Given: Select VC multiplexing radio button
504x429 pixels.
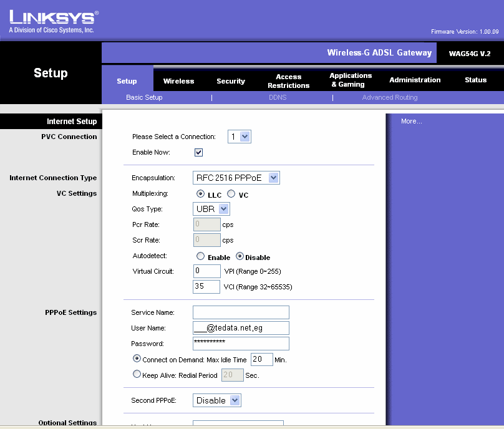Looking at the screenshot, I should coord(231,194).
